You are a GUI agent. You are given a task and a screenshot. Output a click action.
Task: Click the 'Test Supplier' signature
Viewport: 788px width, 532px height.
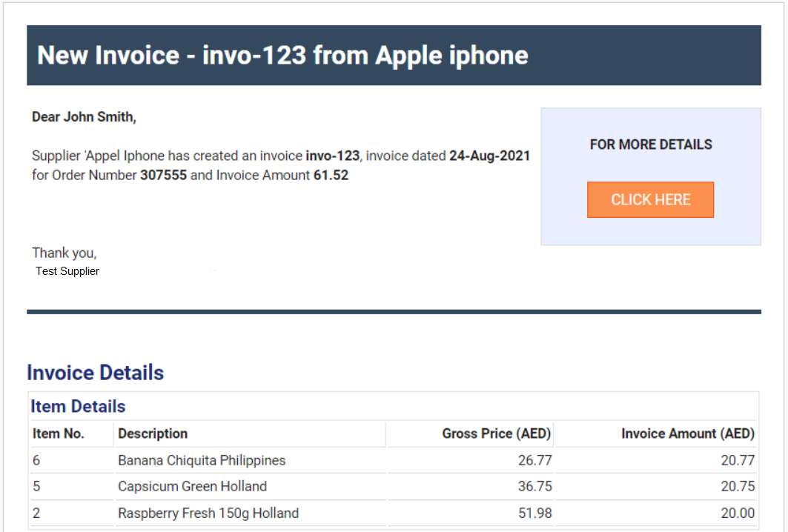pyautogui.click(x=67, y=271)
